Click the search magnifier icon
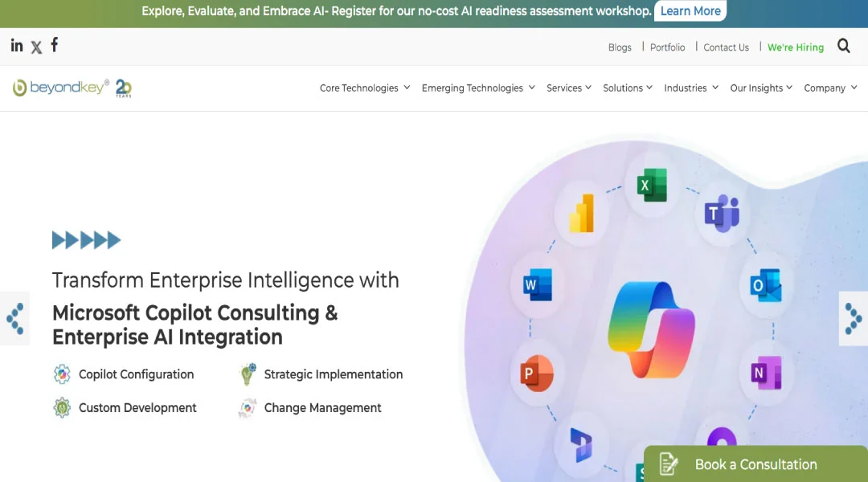This screenshot has height=482, width=868. pyautogui.click(x=844, y=47)
